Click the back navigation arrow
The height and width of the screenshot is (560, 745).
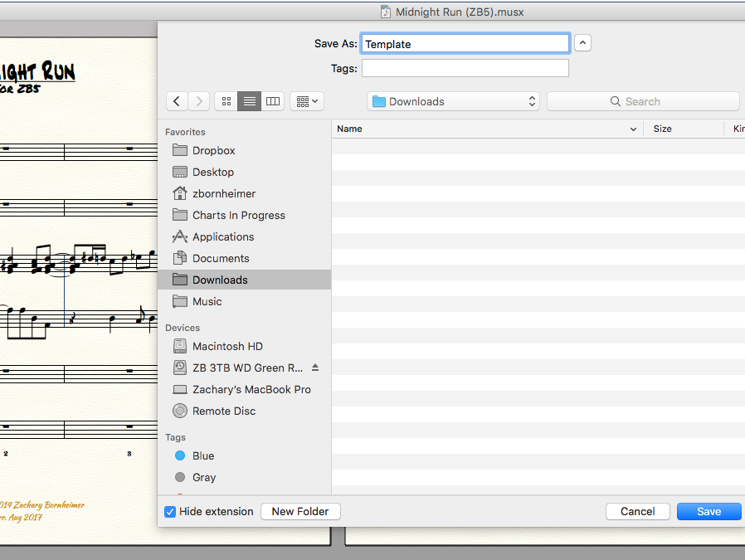pyautogui.click(x=177, y=101)
